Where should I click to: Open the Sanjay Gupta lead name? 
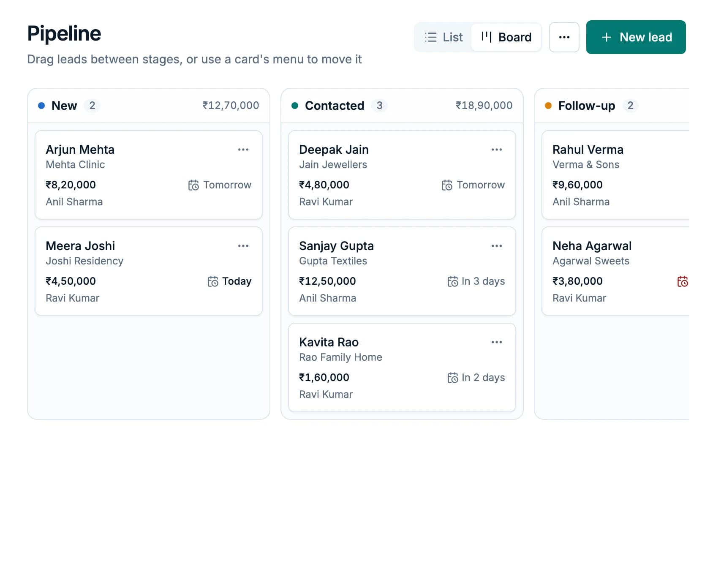(336, 246)
